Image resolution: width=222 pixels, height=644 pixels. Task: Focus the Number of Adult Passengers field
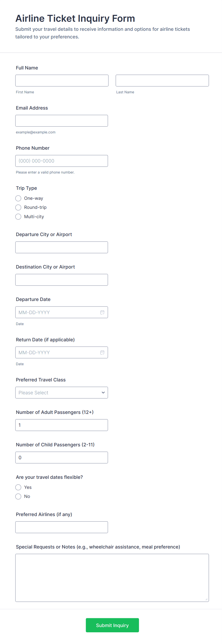coord(62,425)
